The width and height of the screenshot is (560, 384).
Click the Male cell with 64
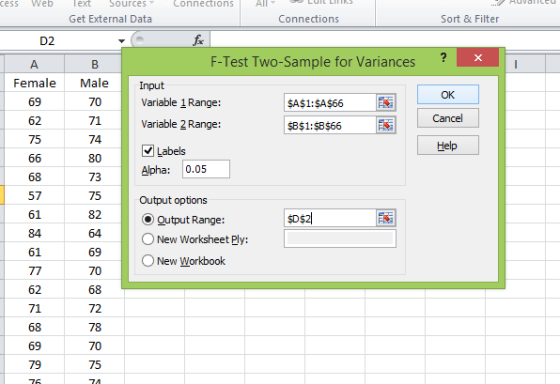click(x=94, y=233)
